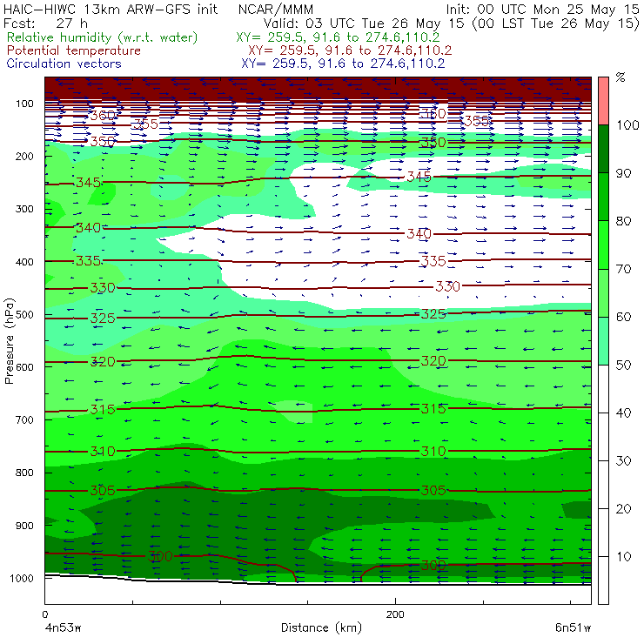Screen dimensions: 644x644
Task: Select the pressure axis '500' tick label
Action: pos(24,315)
